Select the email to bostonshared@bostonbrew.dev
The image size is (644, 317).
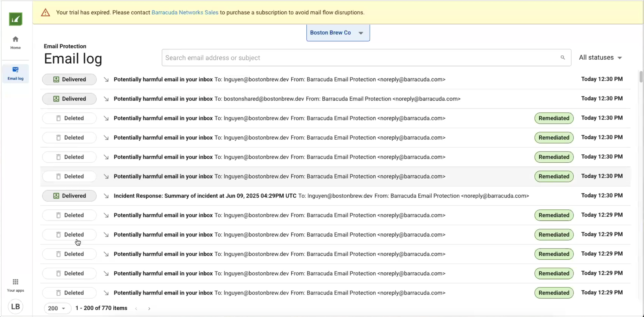click(x=335, y=99)
